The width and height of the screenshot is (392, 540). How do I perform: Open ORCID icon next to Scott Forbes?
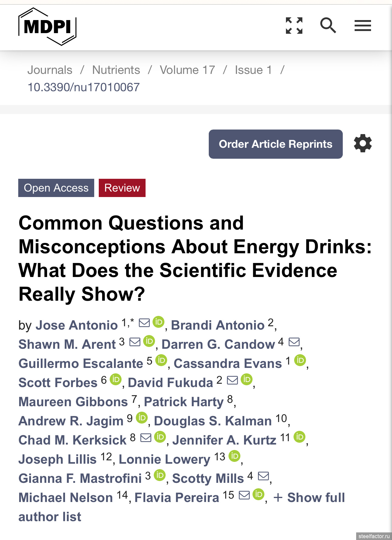click(x=115, y=379)
